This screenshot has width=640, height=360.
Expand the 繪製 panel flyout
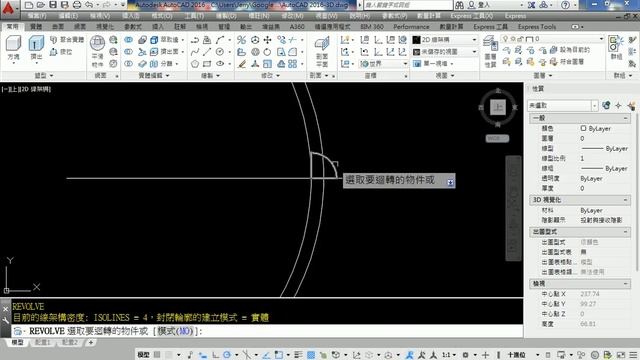point(211,76)
